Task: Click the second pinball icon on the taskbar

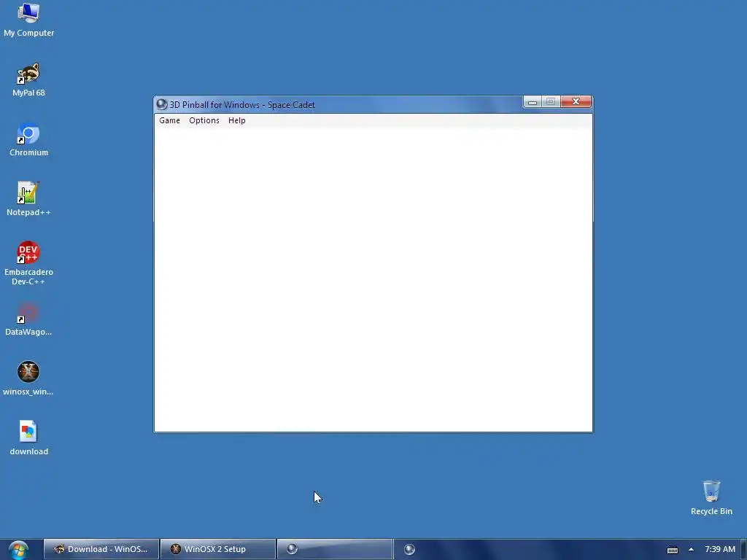Action: (x=409, y=549)
